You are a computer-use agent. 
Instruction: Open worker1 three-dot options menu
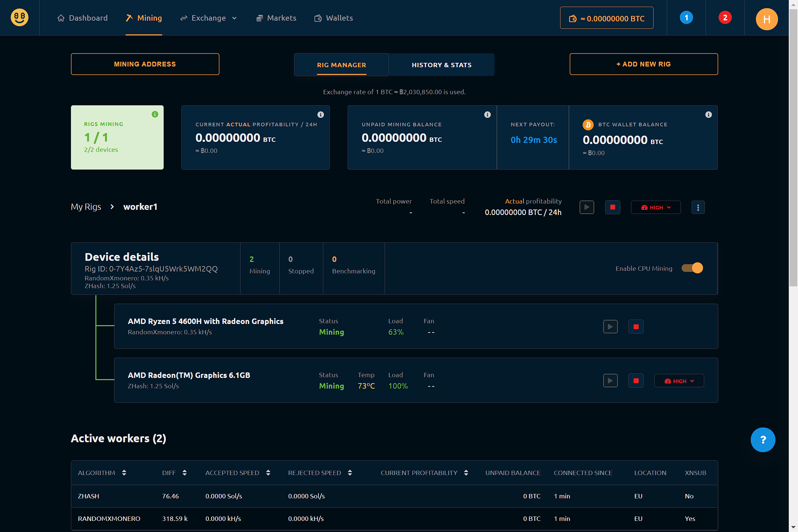(x=698, y=207)
